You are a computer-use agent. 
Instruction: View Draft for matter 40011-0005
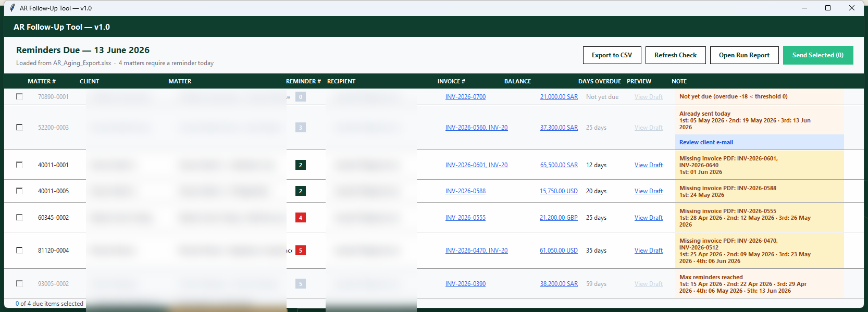tap(649, 191)
